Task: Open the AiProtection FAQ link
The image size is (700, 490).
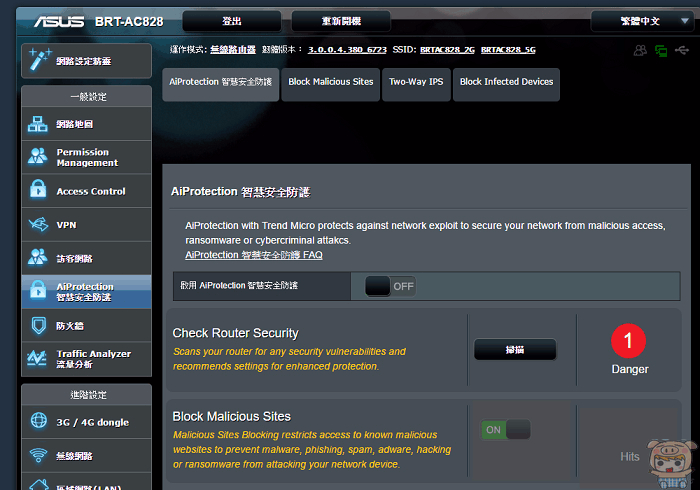Action: click(254, 255)
